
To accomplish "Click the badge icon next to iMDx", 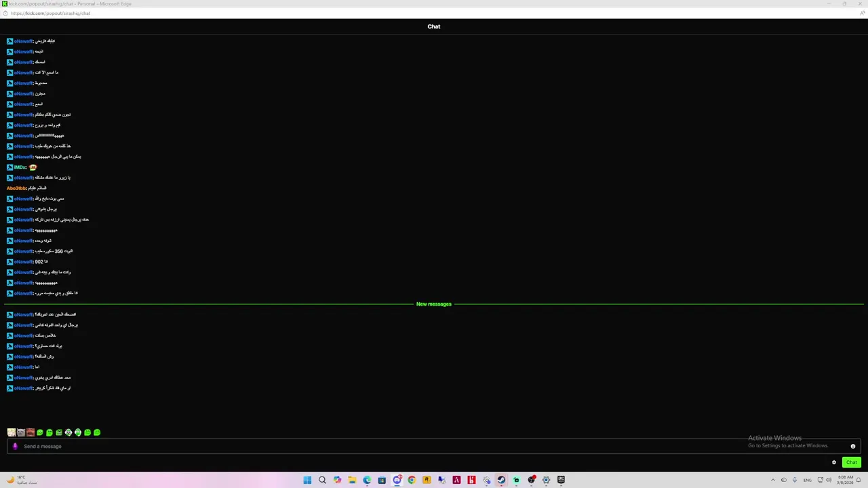I will (9, 167).
